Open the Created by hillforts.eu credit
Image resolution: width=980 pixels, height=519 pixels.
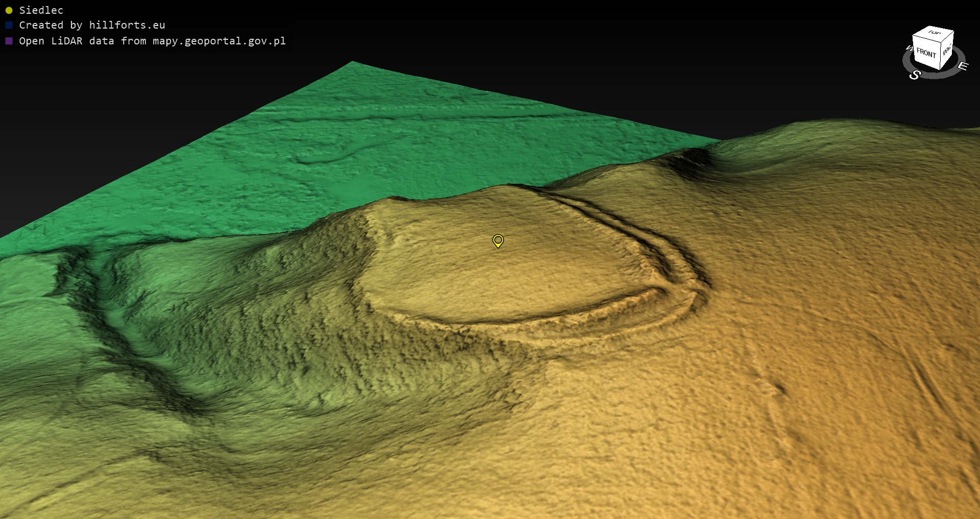[92, 25]
